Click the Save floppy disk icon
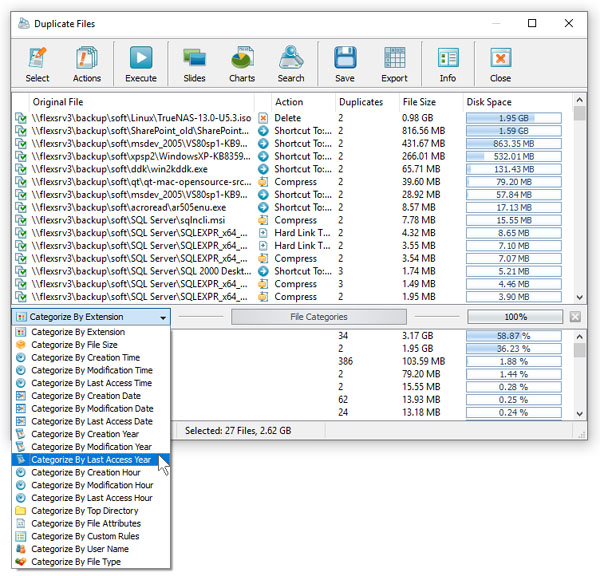Screen dimensions: 600x576 point(345,64)
